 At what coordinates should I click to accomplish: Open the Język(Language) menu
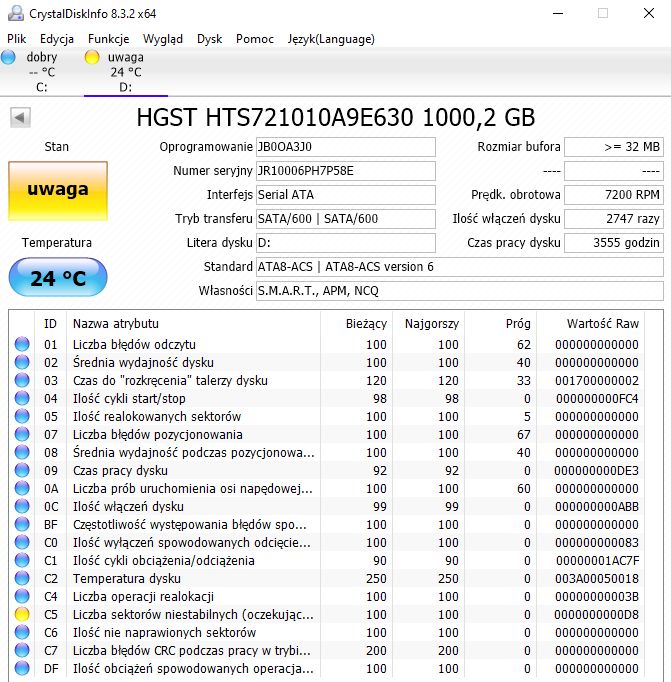click(x=330, y=39)
